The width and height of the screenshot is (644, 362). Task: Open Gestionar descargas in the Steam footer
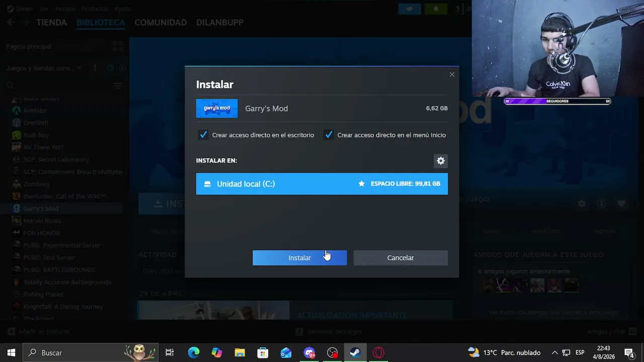click(x=328, y=332)
